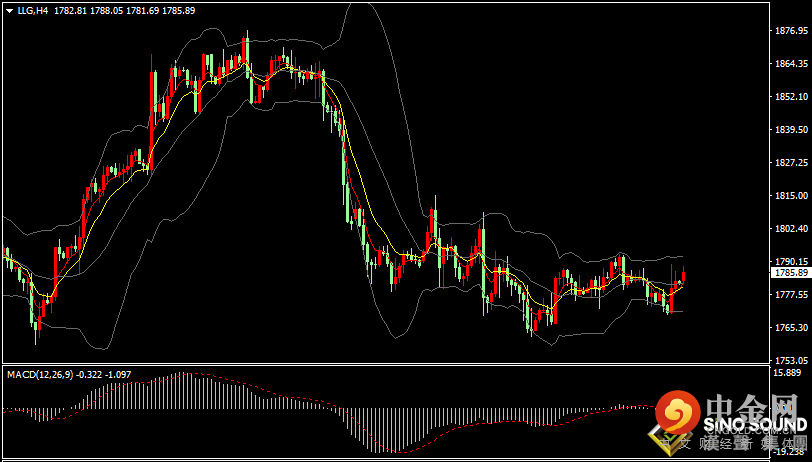
Task: Click the OHLC values 1782.81 1788.05 1781.69 1785.89
Action: [124, 10]
